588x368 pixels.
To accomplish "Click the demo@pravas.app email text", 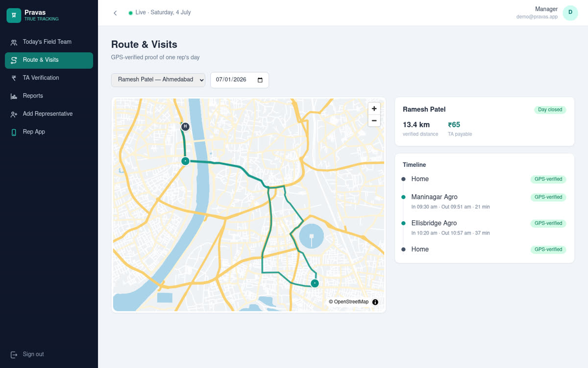I will pos(537,17).
